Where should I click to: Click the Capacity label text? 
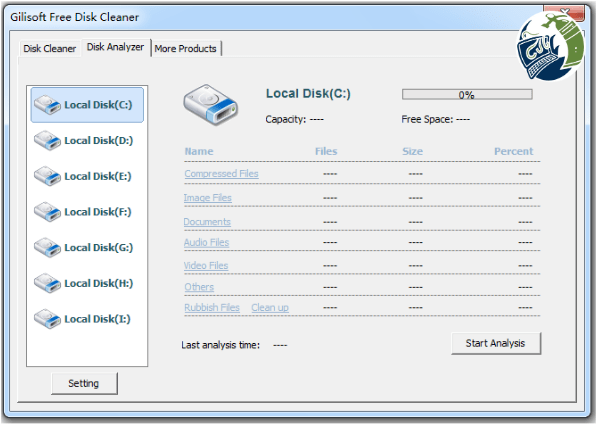[286, 119]
